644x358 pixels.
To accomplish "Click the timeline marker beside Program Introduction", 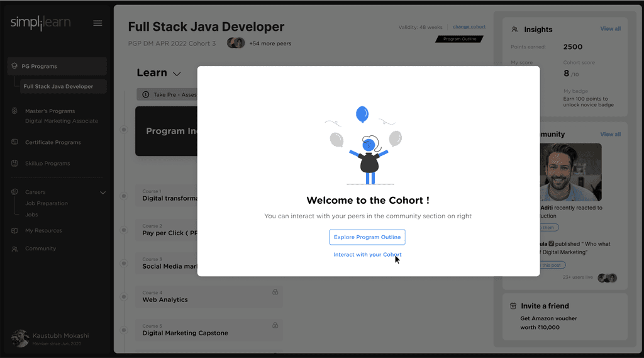I will click(x=124, y=130).
